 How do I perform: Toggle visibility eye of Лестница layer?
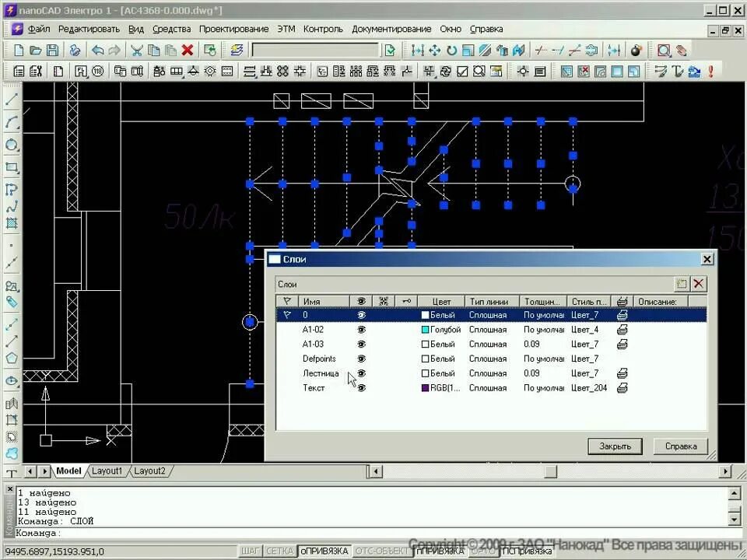362,373
